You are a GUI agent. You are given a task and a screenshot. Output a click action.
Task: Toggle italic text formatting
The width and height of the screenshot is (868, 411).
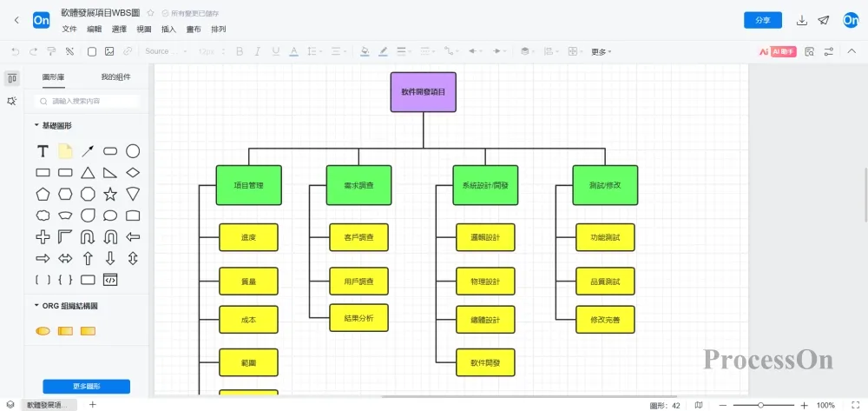pos(258,51)
